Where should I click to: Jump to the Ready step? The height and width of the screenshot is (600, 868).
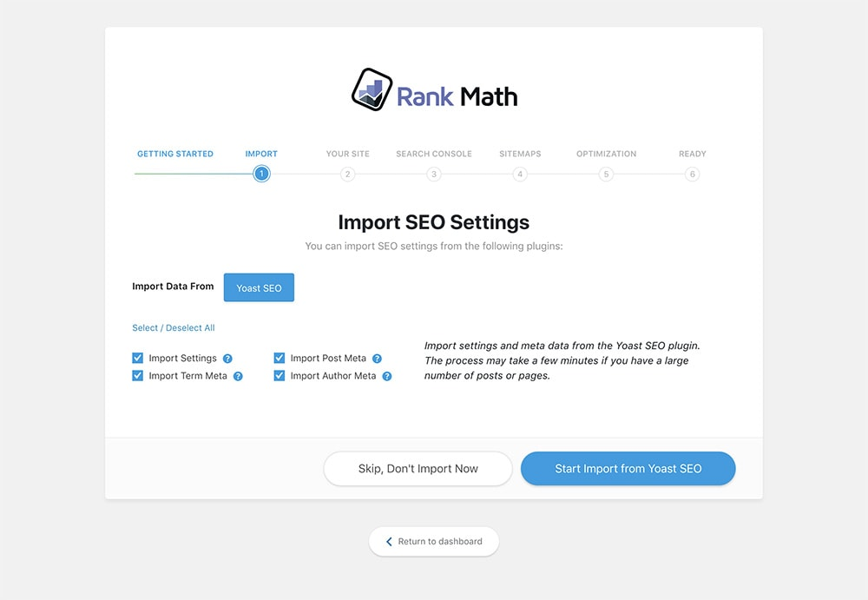click(x=693, y=154)
